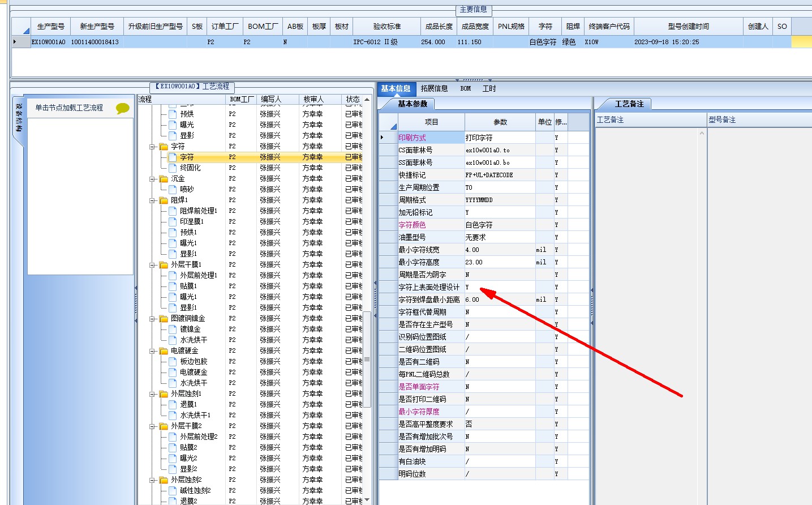
Task: Open the 拓展信息 tab
Action: 434,89
